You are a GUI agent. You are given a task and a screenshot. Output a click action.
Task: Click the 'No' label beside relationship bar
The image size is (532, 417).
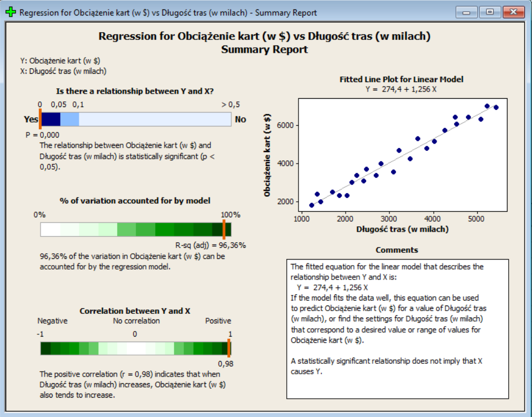tap(240, 119)
